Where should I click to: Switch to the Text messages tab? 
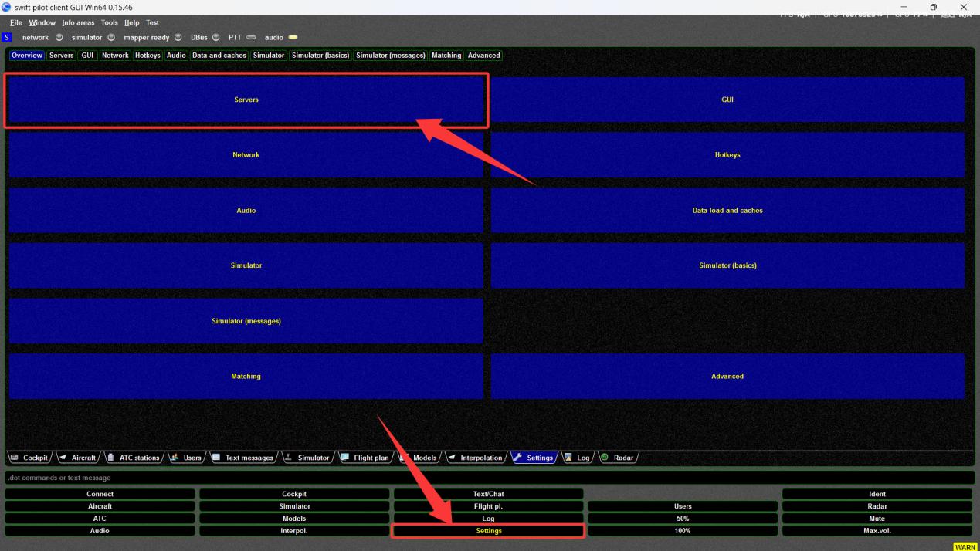click(x=242, y=458)
